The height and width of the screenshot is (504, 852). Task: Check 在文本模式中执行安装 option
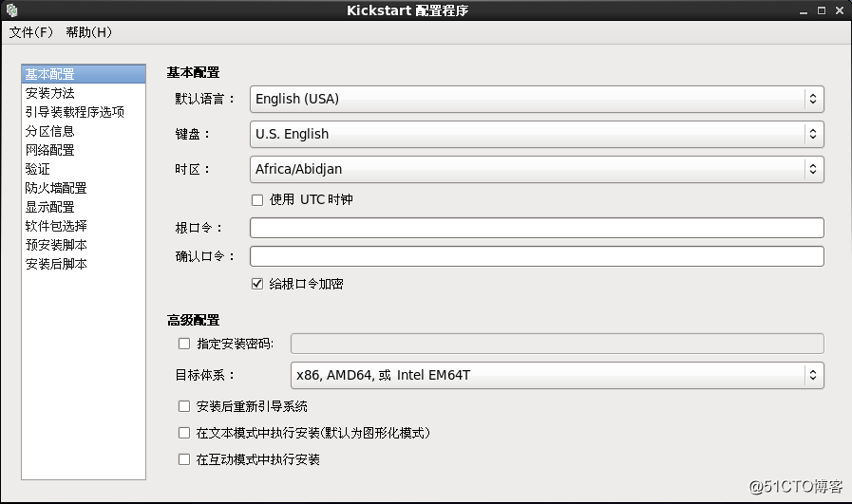pos(184,433)
